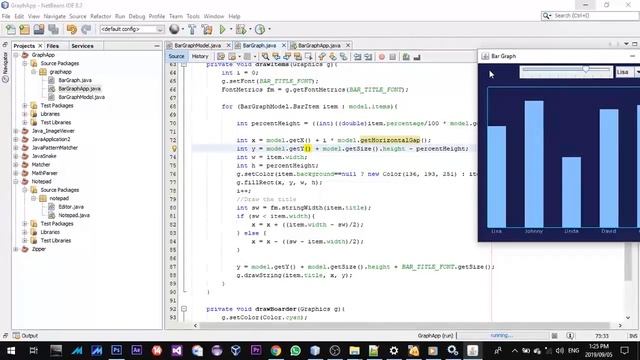Click the Search magnifier icon in search box
The width and height of the screenshot is (640, 360).
tap(546, 16)
